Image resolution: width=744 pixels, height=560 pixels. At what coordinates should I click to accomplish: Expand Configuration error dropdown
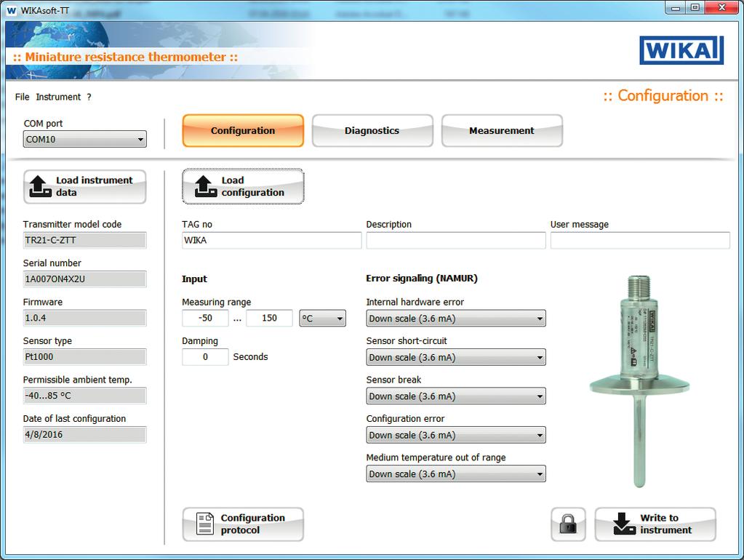456,435
